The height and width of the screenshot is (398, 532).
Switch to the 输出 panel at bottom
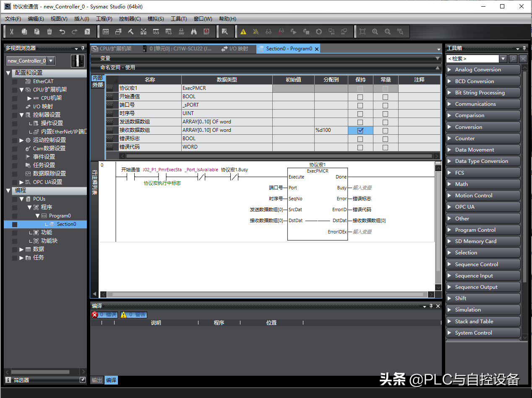97,380
